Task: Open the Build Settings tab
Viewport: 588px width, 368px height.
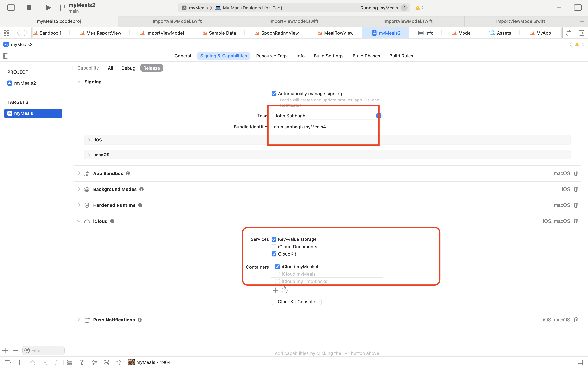Action: click(329, 56)
